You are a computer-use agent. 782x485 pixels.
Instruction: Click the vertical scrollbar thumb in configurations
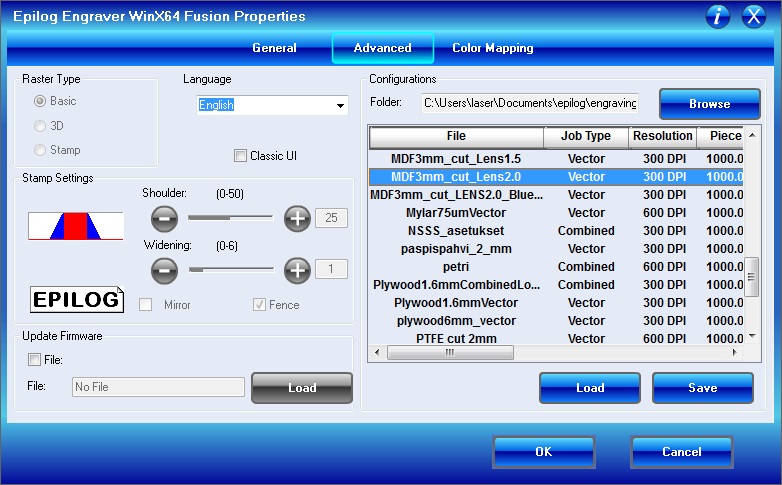[x=752, y=277]
